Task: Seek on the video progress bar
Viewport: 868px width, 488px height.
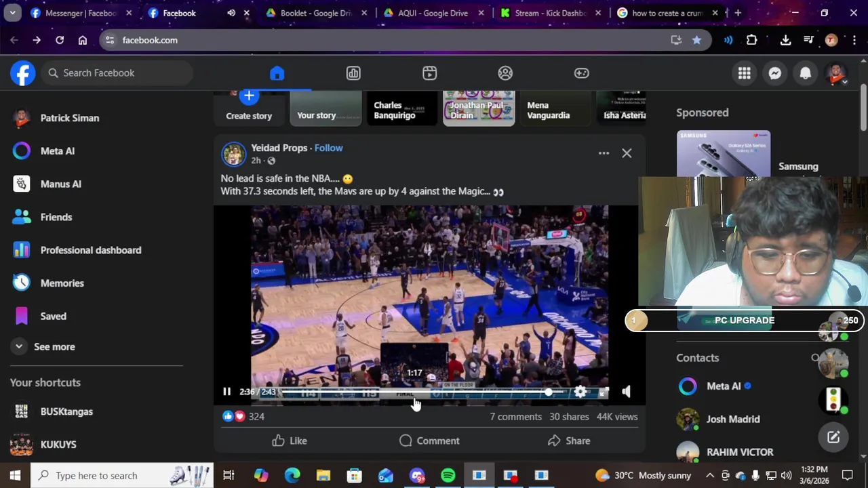Action: 415,392
